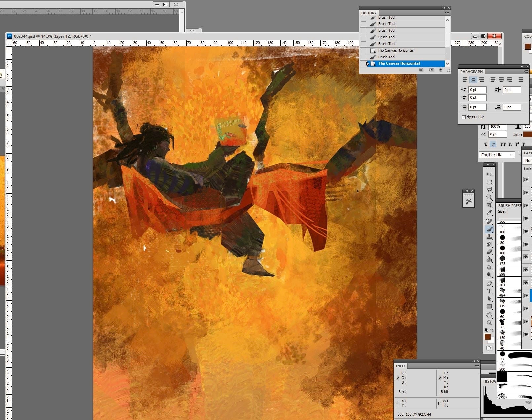Click the left align text button

[x=465, y=80]
